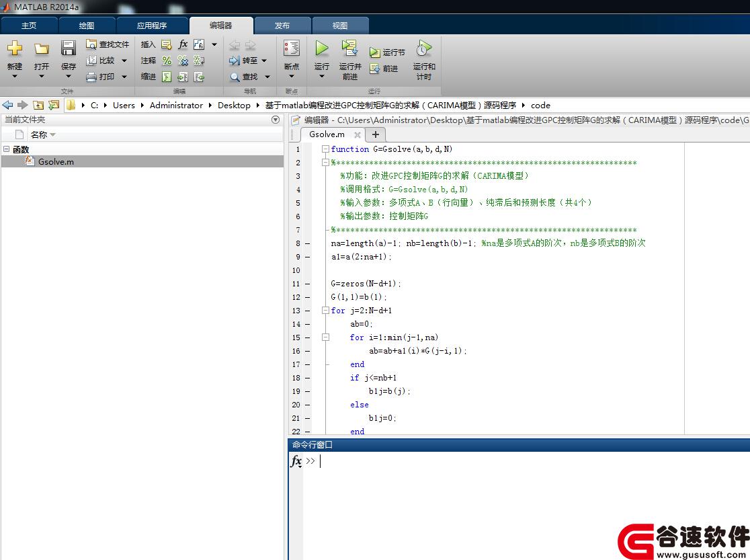Click Users in the address path

tap(124, 106)
